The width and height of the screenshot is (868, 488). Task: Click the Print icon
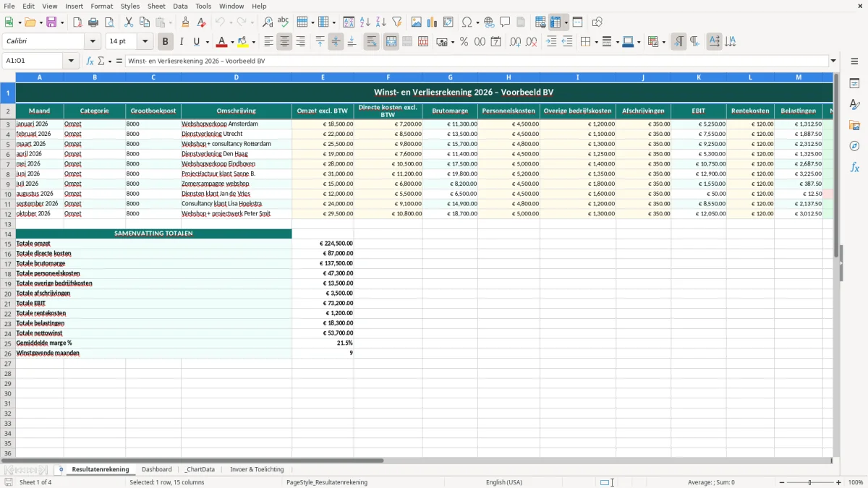[x=93, y=22]
